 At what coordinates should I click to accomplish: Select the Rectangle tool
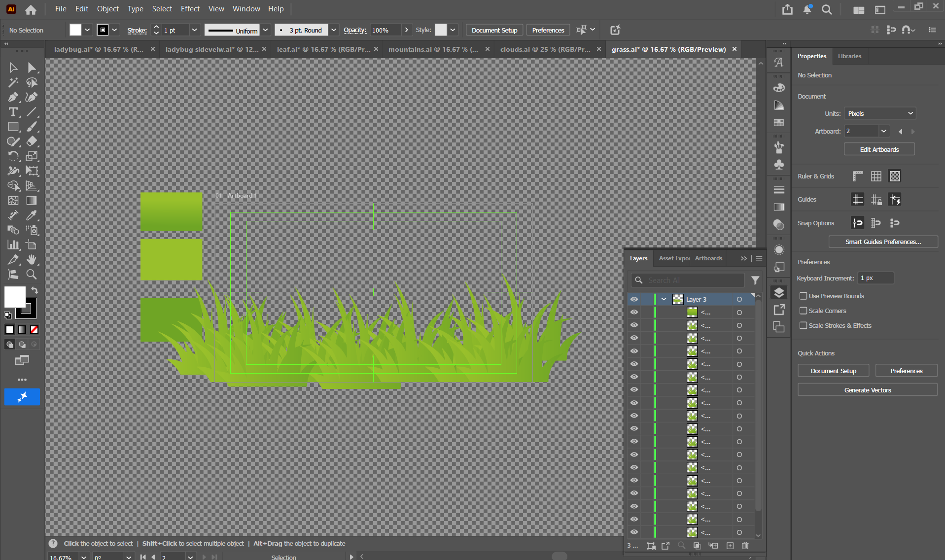[13, 127]
